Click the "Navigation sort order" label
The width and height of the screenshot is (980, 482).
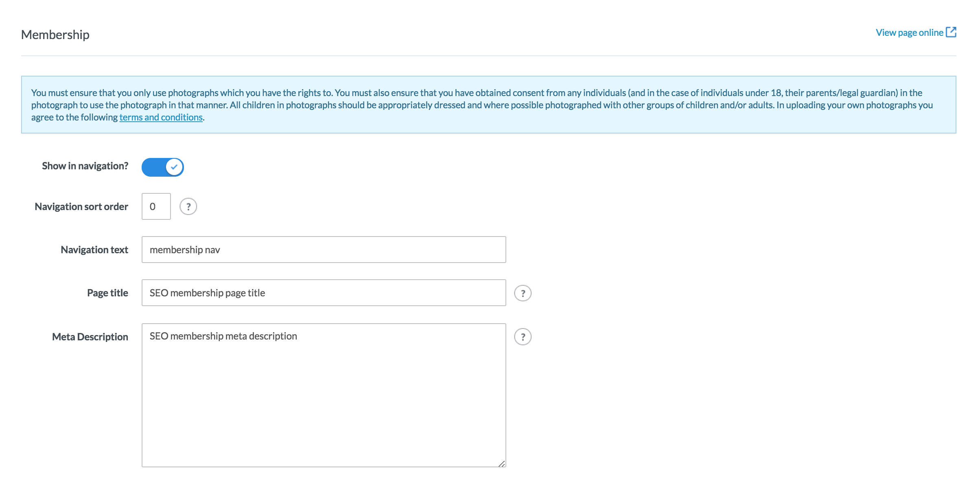click(x=81, y=207)
